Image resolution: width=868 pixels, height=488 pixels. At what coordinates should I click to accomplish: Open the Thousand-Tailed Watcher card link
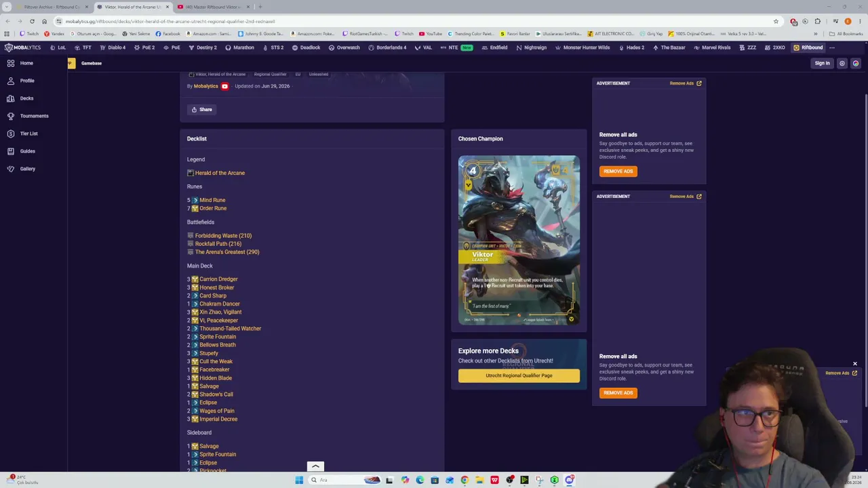[230, 329]
